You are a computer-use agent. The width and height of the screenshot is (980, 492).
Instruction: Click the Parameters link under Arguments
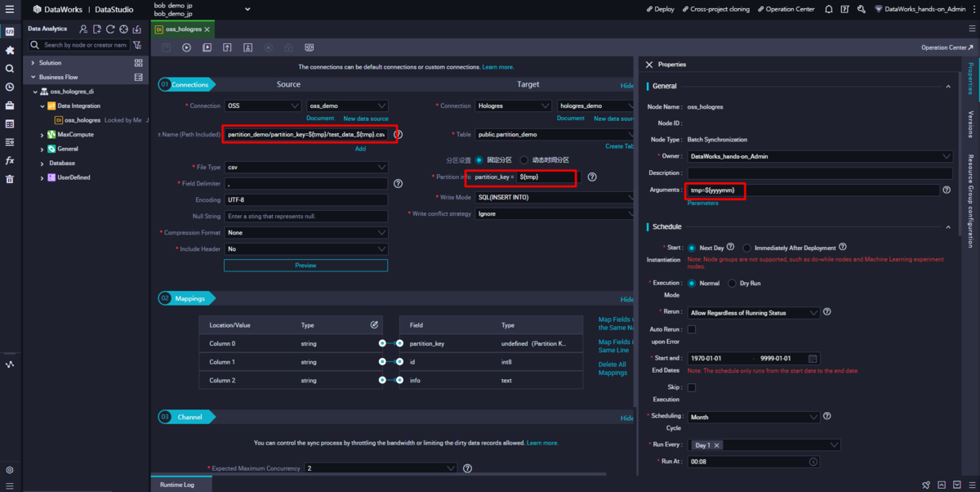[x=702, y=203]
